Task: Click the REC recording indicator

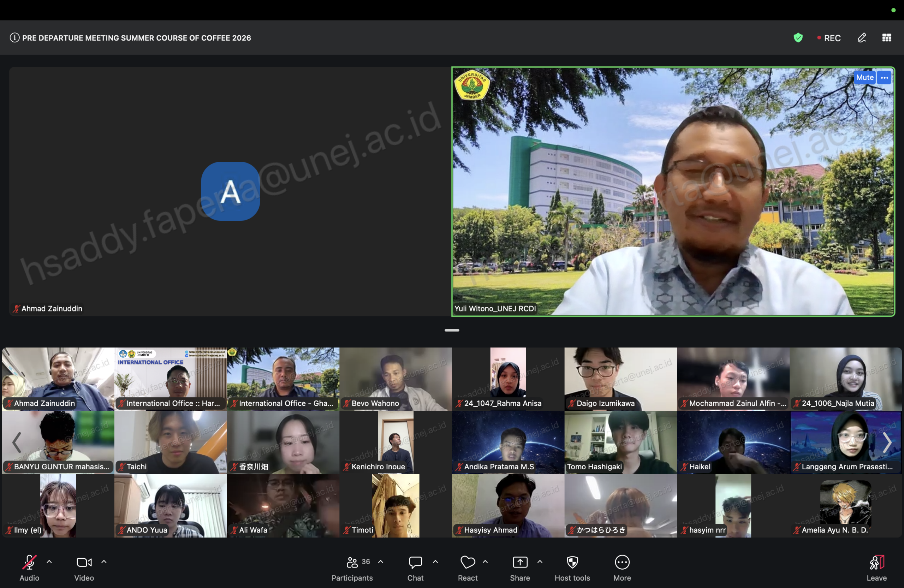Action: (829, 38)
